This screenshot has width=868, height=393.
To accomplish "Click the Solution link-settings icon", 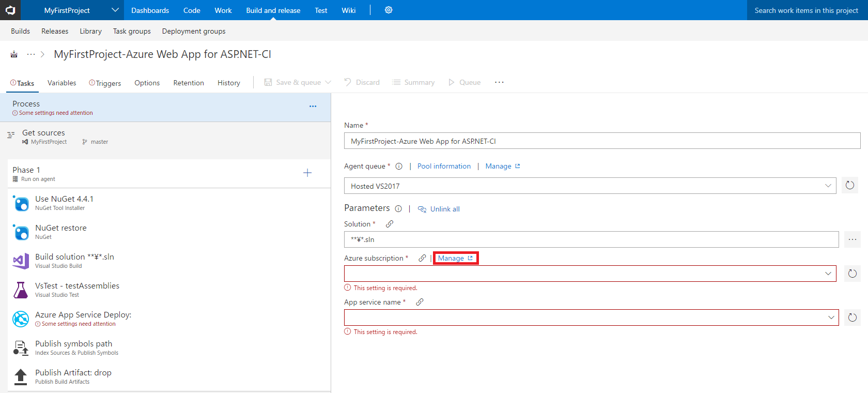I will [x=390, y=224].
